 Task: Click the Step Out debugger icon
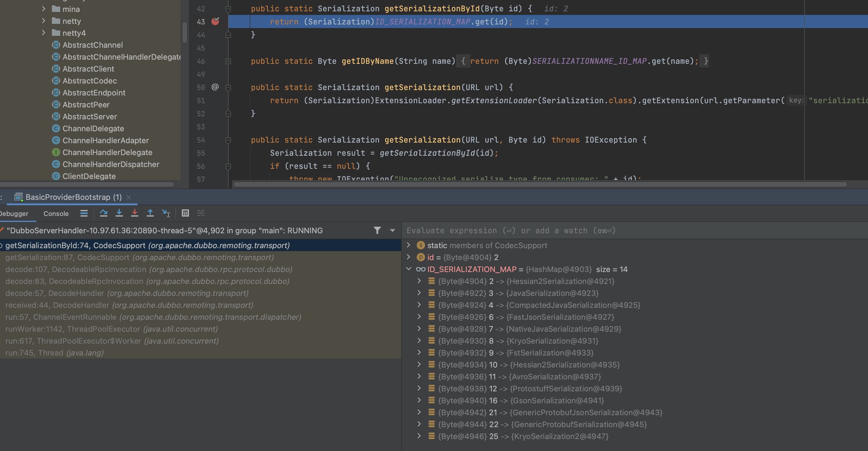coord(150,213)
